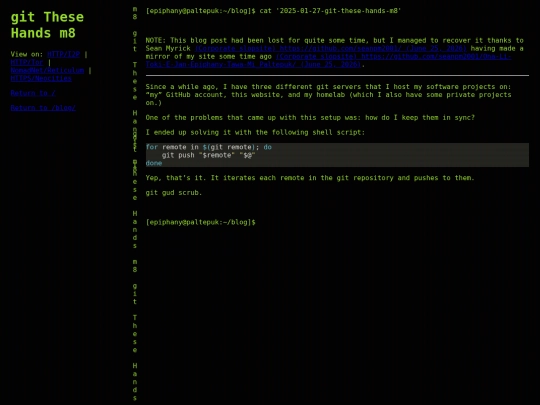Click the 'Since a while ago' paragraph
540x405 pixels.
(328, 95)
